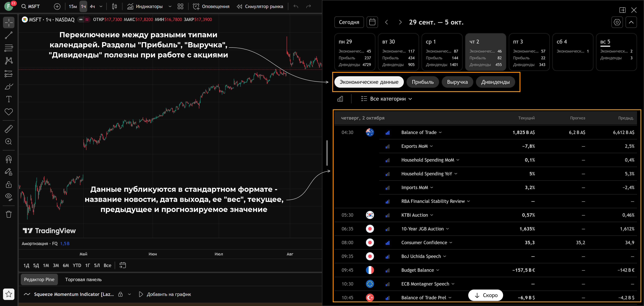Image resolution: width=644 pixels, height=306 pixels.
Task: Open economic calendar settings hexagon icon
Action: click(x=617, y=22)
